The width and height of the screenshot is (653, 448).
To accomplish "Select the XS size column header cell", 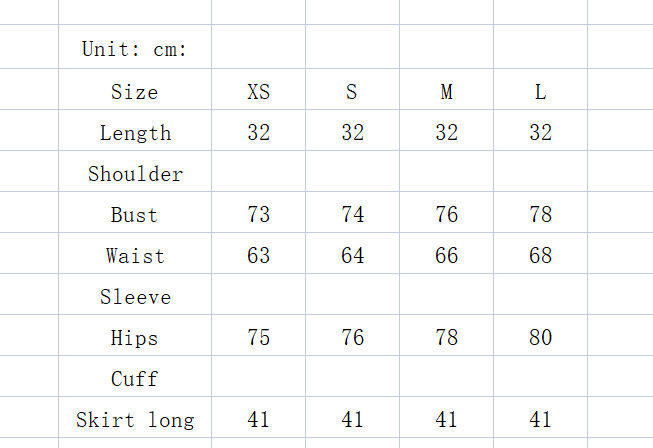I will pos(258,92).
